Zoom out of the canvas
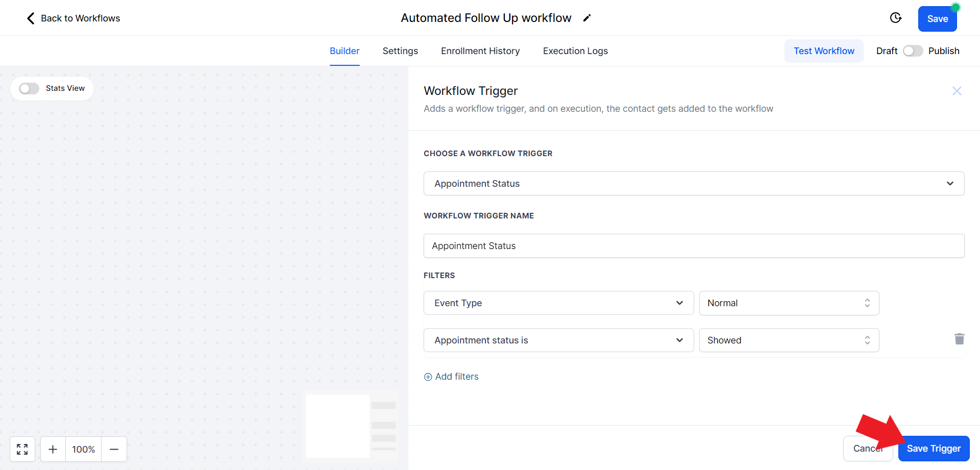Image resolution: width=980 pixels, height=470 pixels. 114,449
